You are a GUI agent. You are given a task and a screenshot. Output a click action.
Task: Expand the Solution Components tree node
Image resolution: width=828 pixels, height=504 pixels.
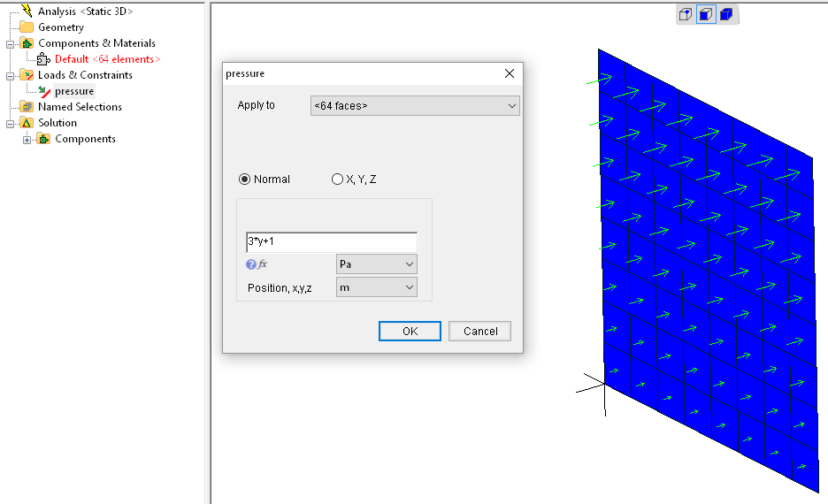tap(27, 141)
